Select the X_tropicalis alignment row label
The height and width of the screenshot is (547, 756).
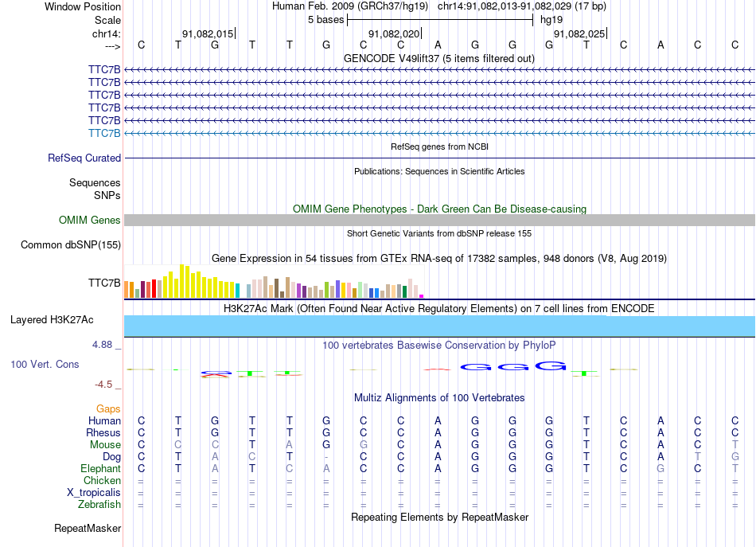94,493
